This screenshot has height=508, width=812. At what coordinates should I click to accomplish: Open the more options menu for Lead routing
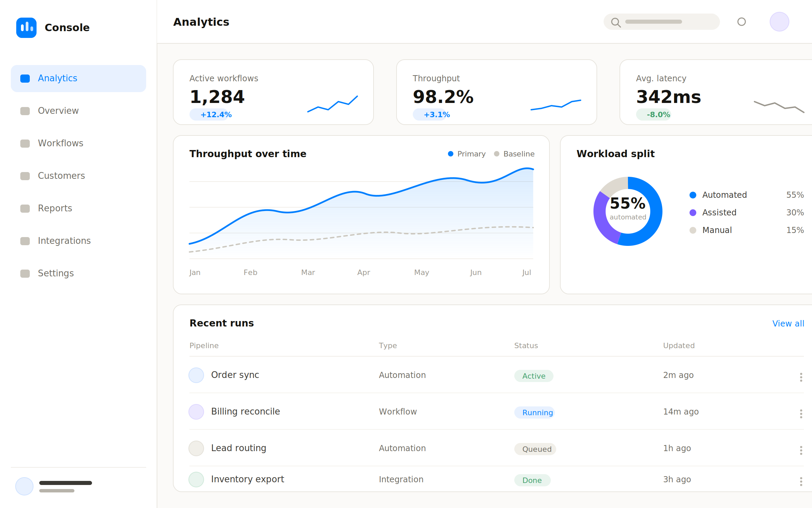tap(801, 450)
